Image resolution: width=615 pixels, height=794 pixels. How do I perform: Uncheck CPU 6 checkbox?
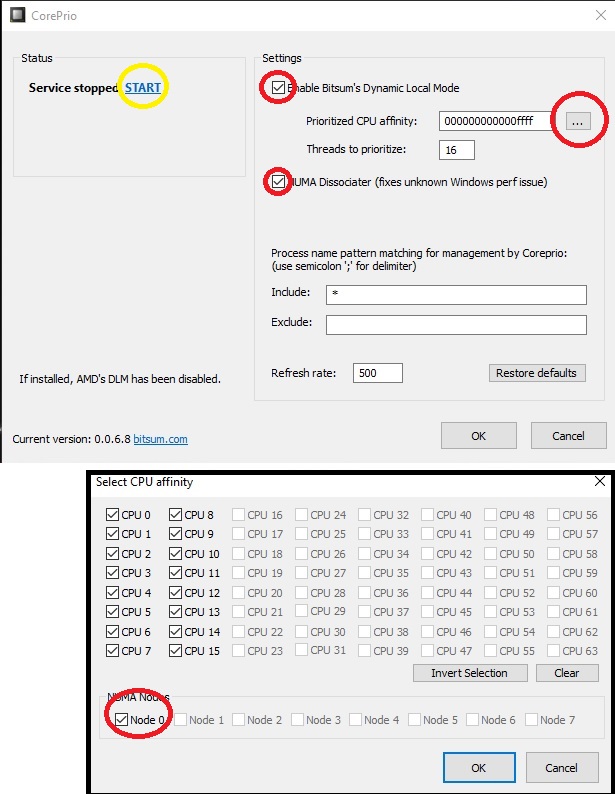pyautogui.click(x=112, y=631)
